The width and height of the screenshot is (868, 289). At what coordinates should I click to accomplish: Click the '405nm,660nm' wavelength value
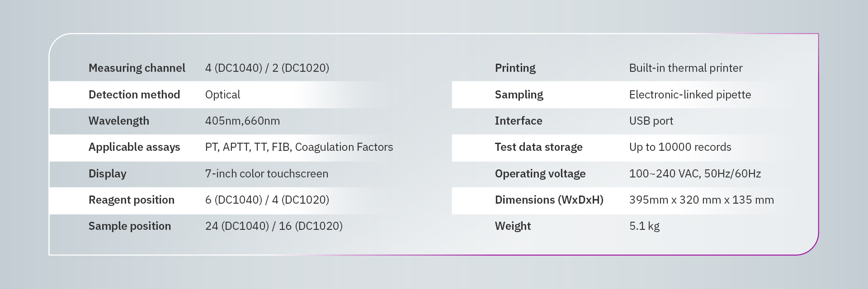(x=242, y=121)
